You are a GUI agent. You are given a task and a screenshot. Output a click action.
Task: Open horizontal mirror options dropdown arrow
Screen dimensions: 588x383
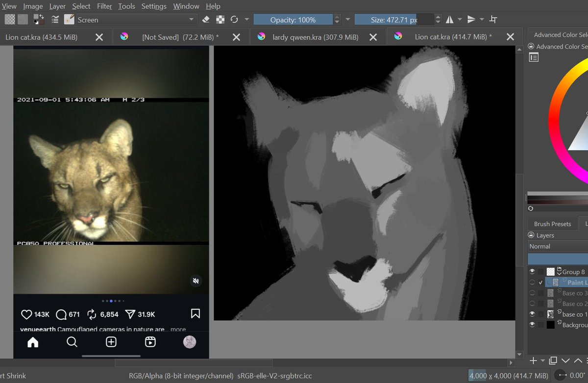tap(460, 20)
